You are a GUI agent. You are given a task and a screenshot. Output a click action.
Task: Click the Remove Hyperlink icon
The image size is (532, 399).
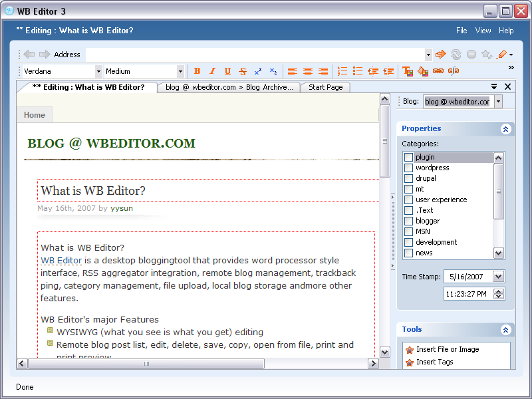click(454, 71)
